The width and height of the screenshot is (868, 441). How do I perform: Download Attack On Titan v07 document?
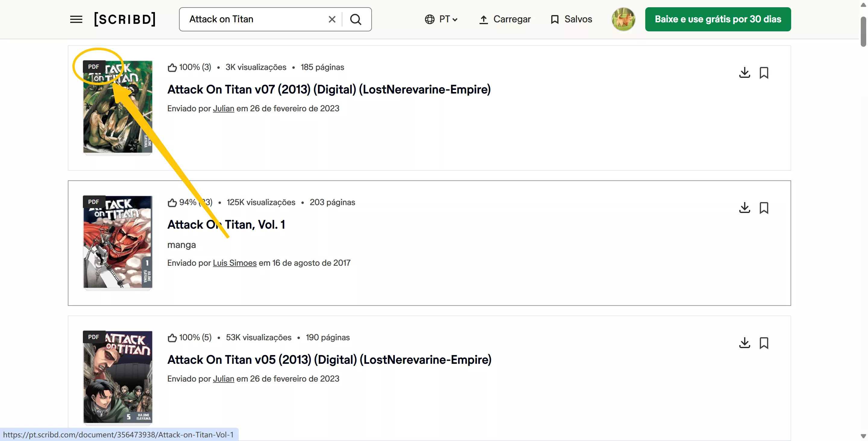[744, 72]
